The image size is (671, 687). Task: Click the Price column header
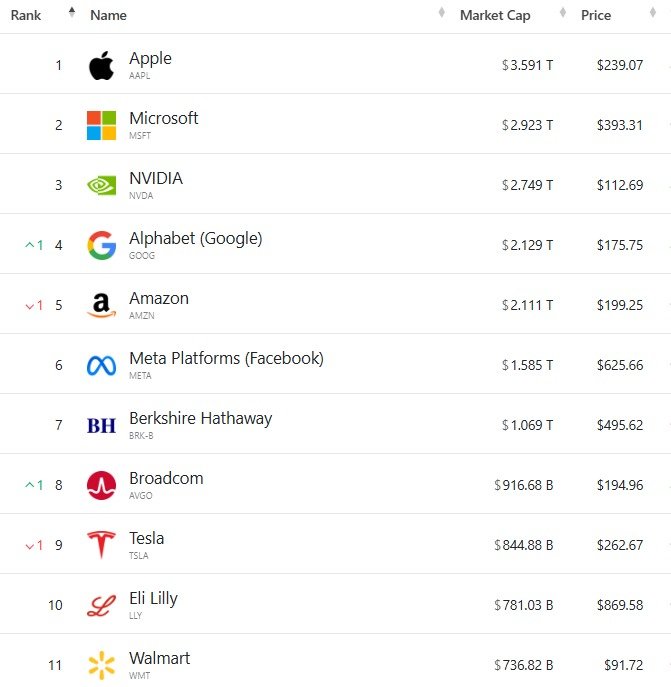coord(596,15)
